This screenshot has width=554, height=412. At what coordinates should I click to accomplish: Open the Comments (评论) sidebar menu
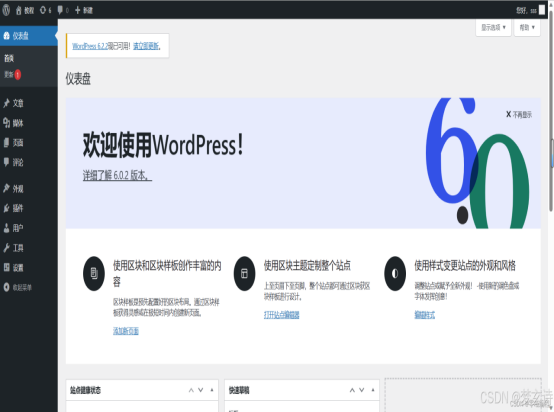pyautogui.click(x=29, y=163)
